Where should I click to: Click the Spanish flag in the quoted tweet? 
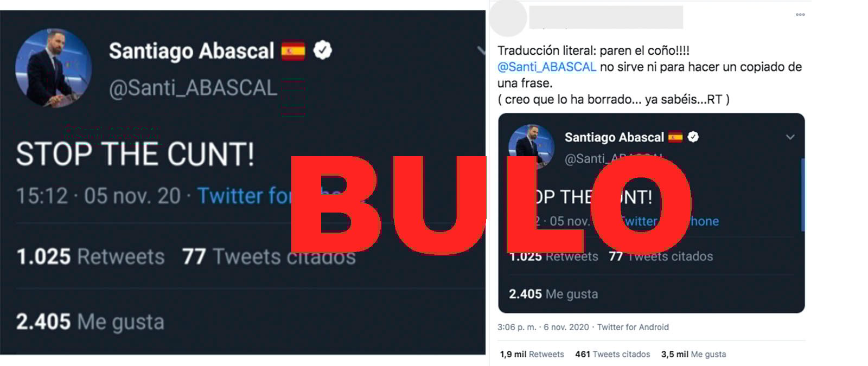point(675,137)
